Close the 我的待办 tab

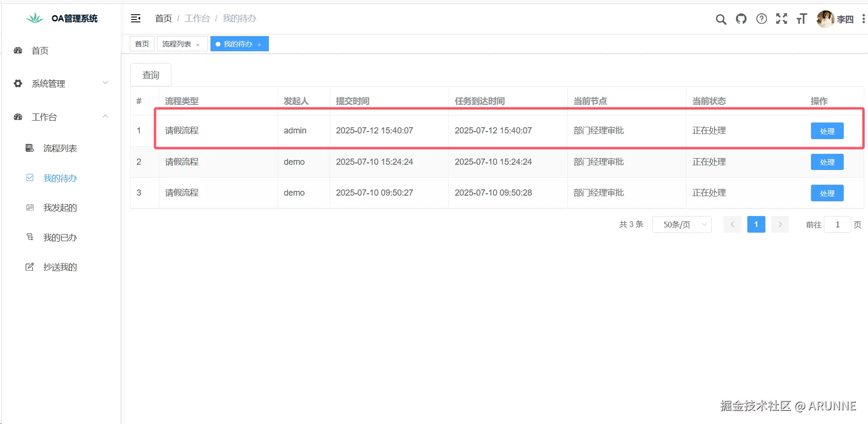coord(259,45)
